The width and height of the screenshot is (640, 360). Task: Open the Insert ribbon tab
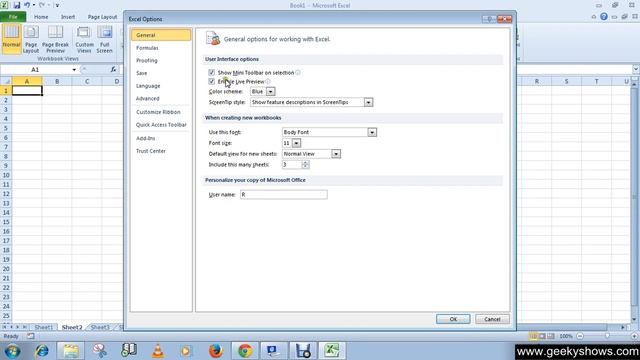(68, 17)
